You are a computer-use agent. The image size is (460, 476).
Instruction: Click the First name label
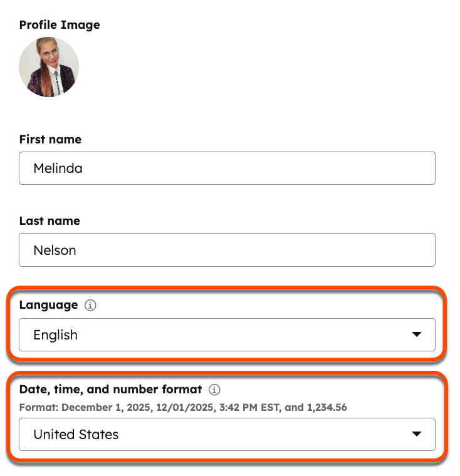(50, 139)
